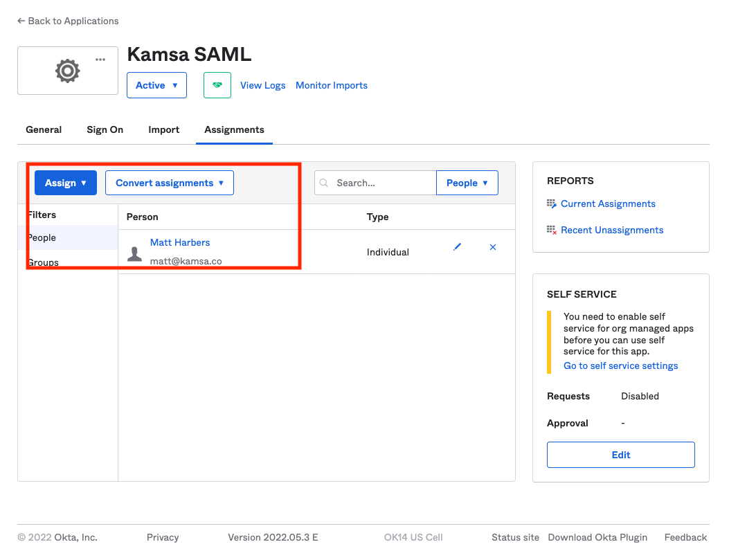The width and height of the screenshot is (738, 560).
Task: Select the People filter
Action: (68, 237)
